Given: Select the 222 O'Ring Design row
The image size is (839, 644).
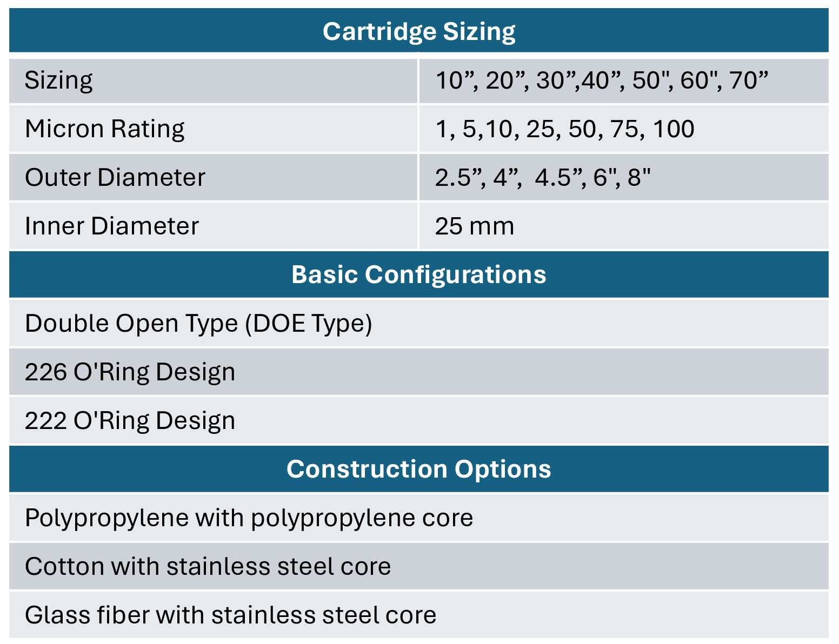Looking at the screenshot, I should click(419, 420).
